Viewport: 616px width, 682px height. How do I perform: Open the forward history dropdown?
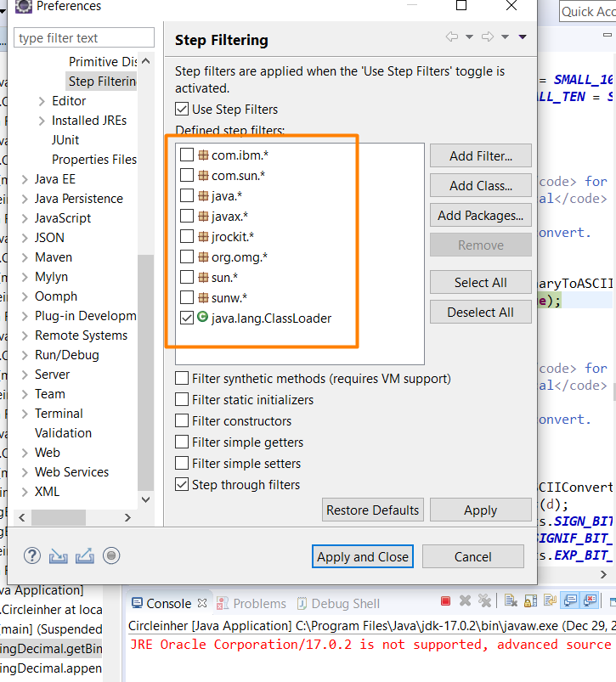point(505,37)
